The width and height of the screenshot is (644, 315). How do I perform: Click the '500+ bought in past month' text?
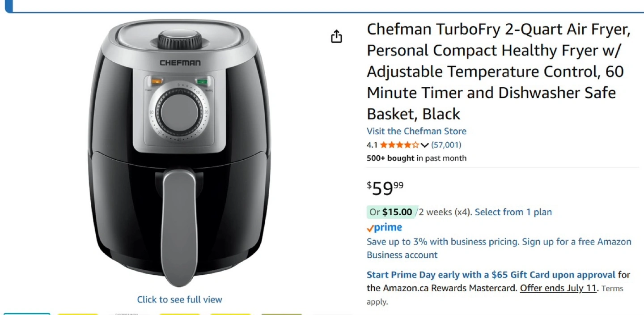(416, 158)
